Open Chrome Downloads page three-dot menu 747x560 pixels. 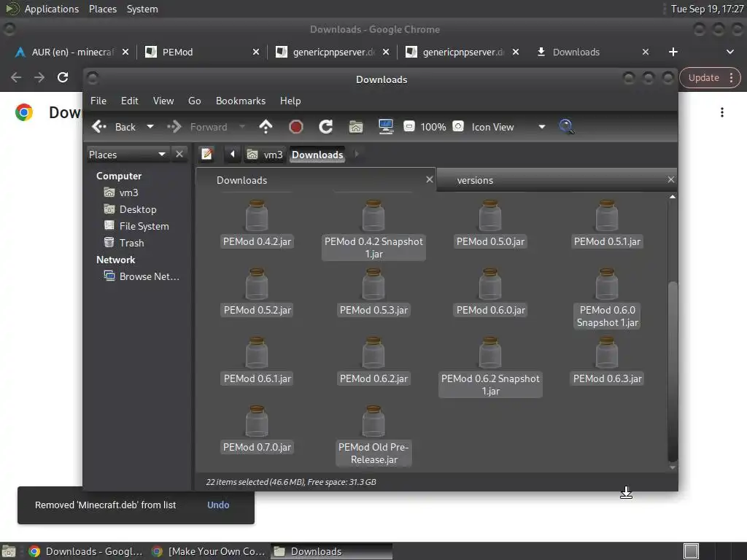tap(721, 112)
